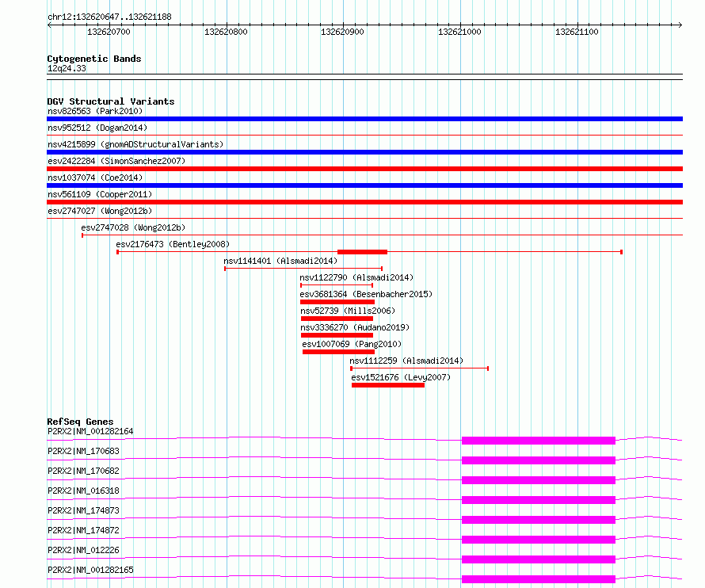
Task: Click the nsv826563 (Park2010) variant label
Action: coord(95,111)
